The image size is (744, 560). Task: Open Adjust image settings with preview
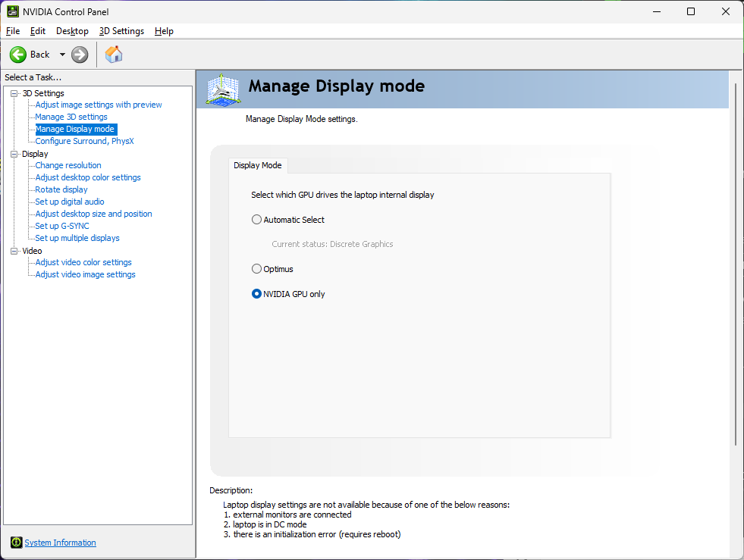point(99,105)
